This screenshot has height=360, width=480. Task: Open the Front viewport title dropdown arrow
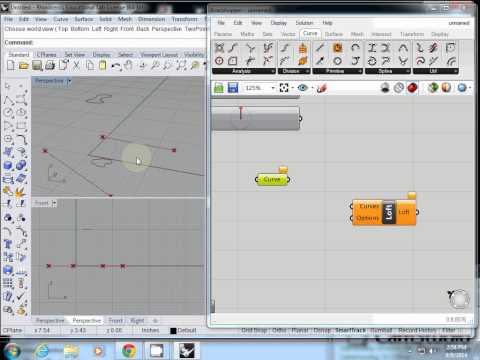point(54,203)
